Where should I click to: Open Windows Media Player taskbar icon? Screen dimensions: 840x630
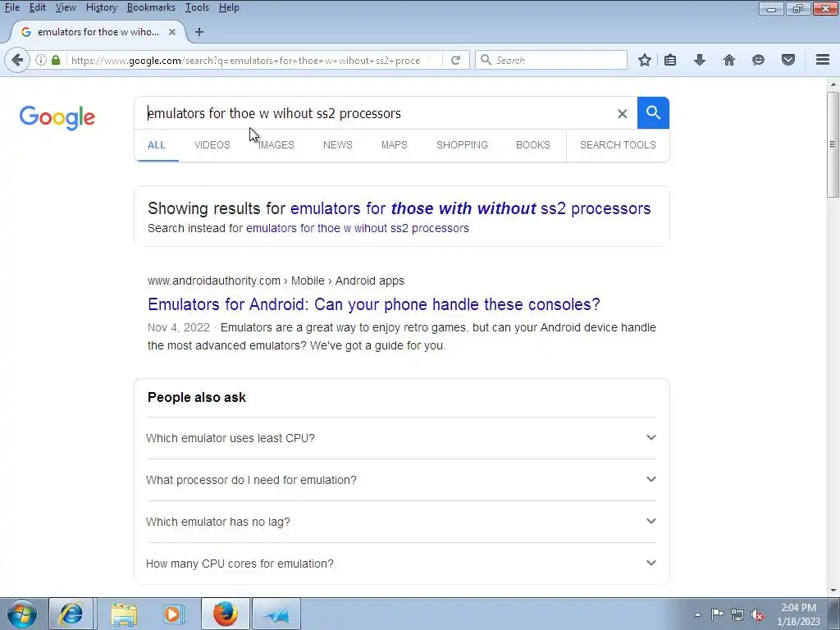coord(174,614)
